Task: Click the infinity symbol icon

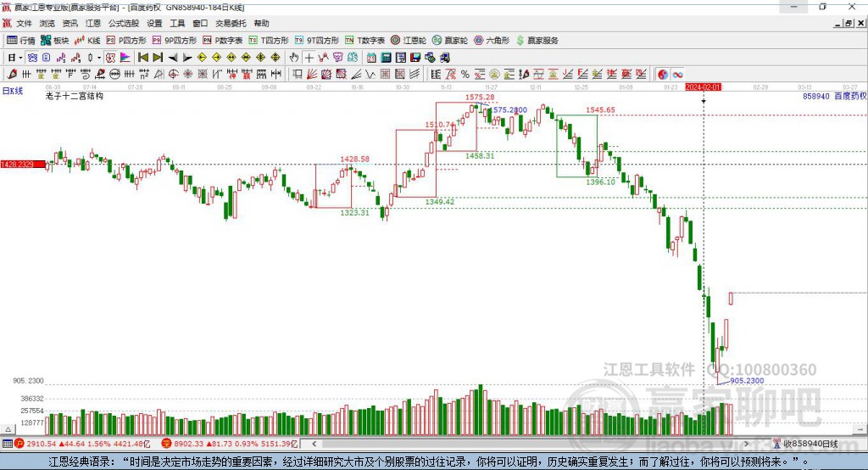Action: coord(677,75)
